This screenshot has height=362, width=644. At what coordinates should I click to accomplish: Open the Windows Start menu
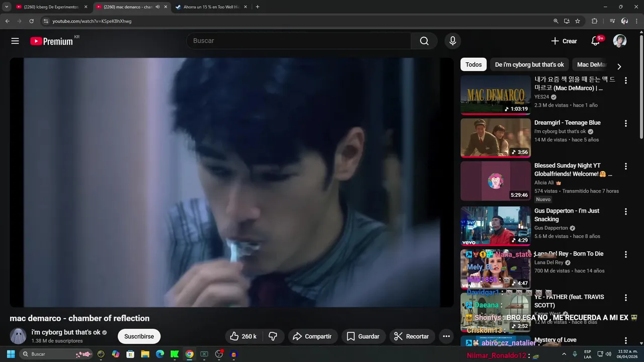[x=11, y=354]
